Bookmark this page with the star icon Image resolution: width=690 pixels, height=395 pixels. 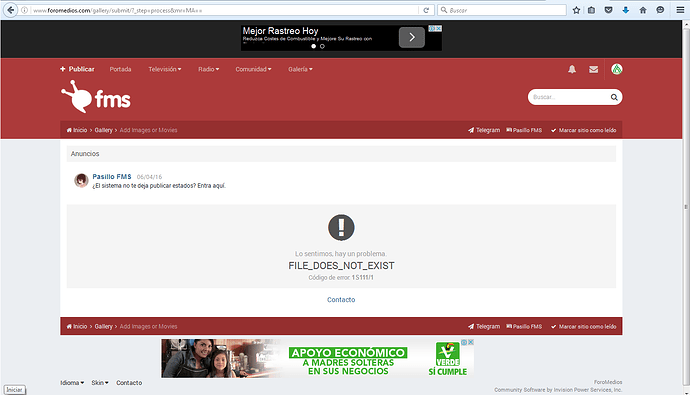pyautogui.click(x=576, y=10)
